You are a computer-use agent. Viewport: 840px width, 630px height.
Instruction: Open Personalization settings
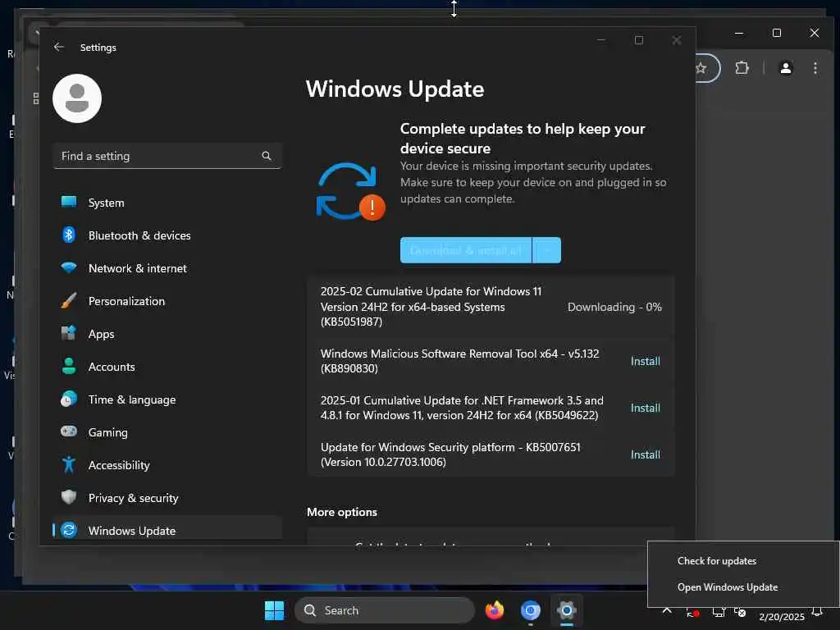point(167,301)
